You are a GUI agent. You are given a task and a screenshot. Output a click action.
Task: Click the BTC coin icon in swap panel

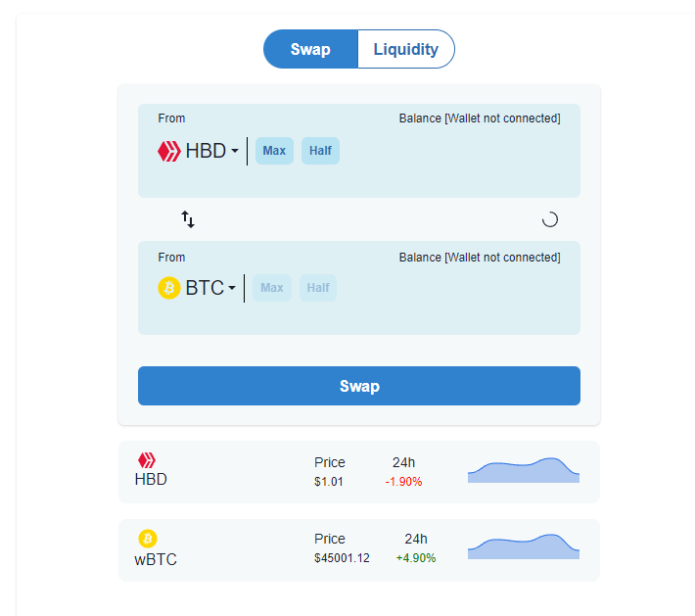click(x=169, y=288)
